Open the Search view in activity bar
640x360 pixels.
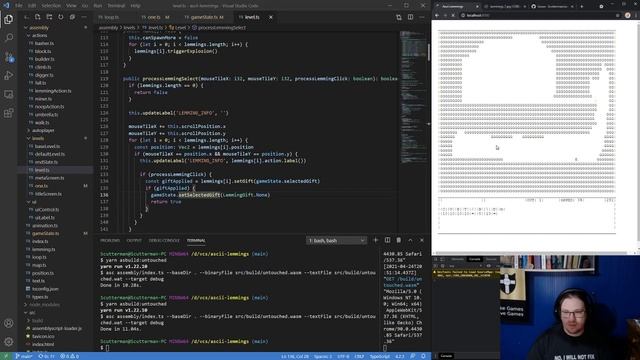[x=9, y=38]
